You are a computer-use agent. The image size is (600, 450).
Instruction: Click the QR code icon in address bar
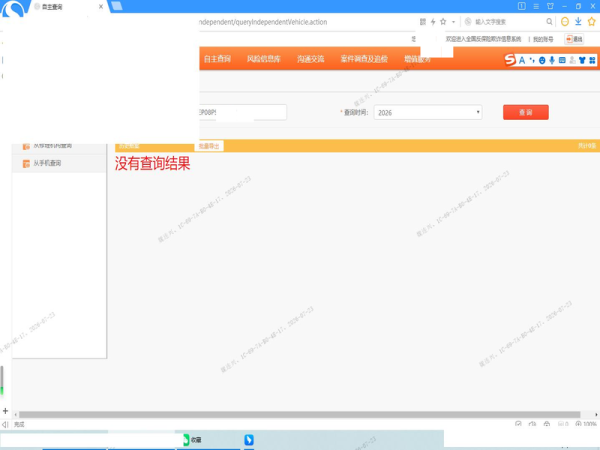[422, 22]
